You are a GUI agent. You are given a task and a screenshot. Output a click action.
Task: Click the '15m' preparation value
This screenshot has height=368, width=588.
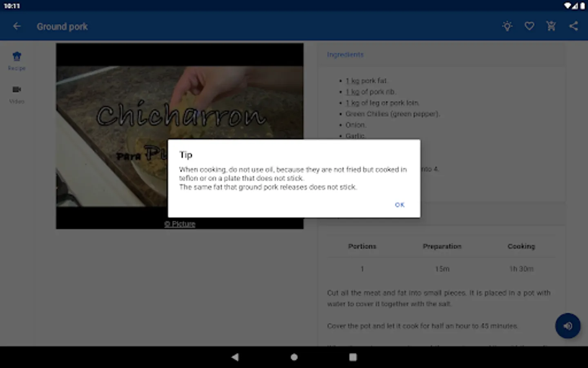point(442,269)
